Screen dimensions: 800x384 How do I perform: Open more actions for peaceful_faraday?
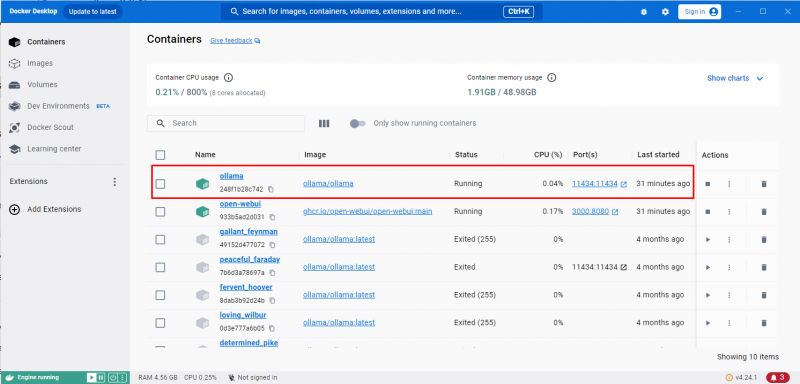(729, 267)
